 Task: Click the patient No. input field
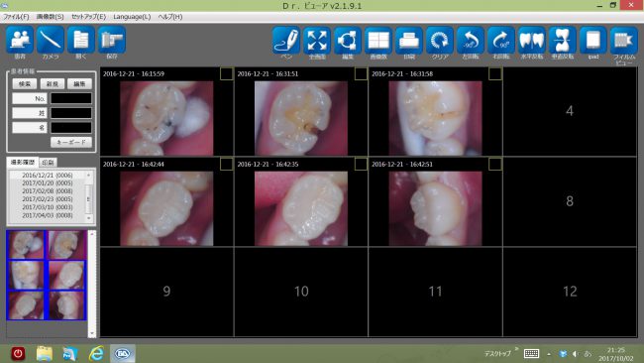pyautogui.click(x=71, y=98)
